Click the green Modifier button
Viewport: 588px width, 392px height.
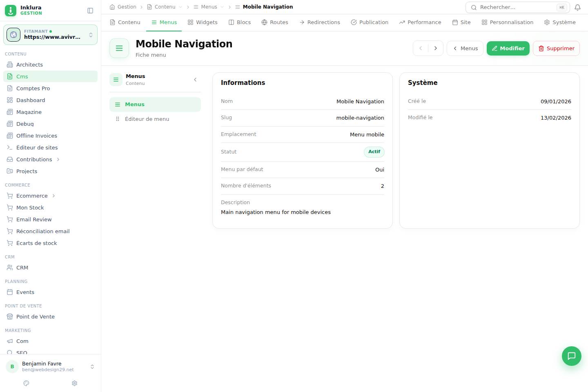(508, 48)
